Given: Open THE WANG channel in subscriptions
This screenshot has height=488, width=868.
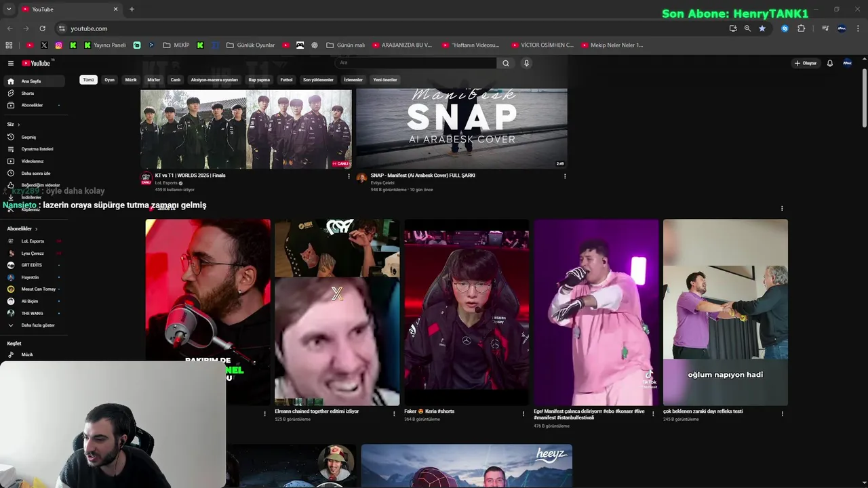Looking at the screenshot, I should [x=34, y=313].
